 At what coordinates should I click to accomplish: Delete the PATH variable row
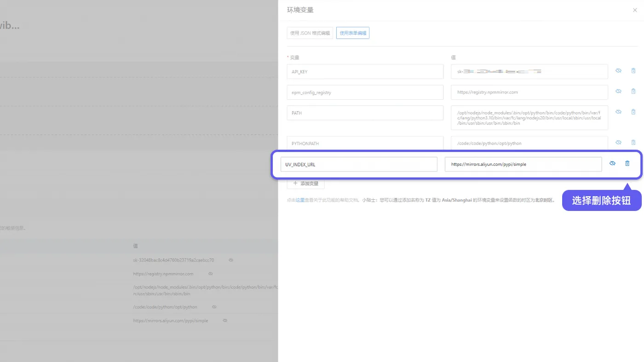tap(633, 112)
